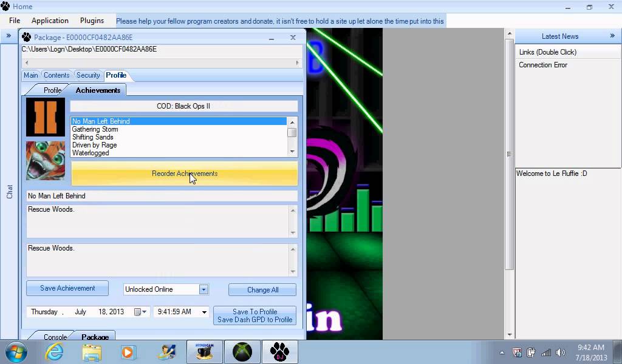
Task: Click the network signal tray icon
Action: point(546,352)
